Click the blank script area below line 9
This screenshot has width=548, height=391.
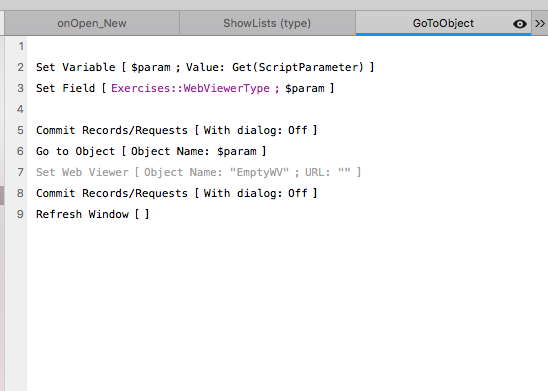tap(287, 307)
